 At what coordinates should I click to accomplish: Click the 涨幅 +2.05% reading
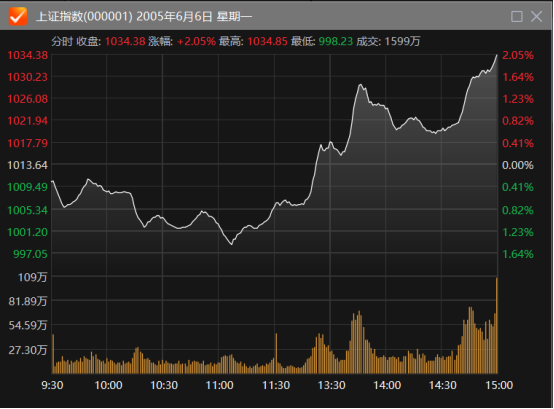(x=196, y=41)
